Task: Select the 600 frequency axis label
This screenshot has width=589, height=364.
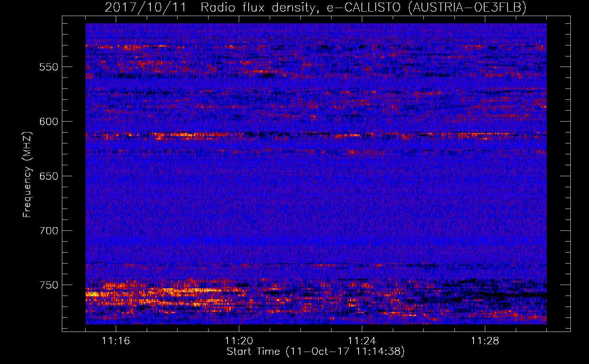Action: pos(48,122)
